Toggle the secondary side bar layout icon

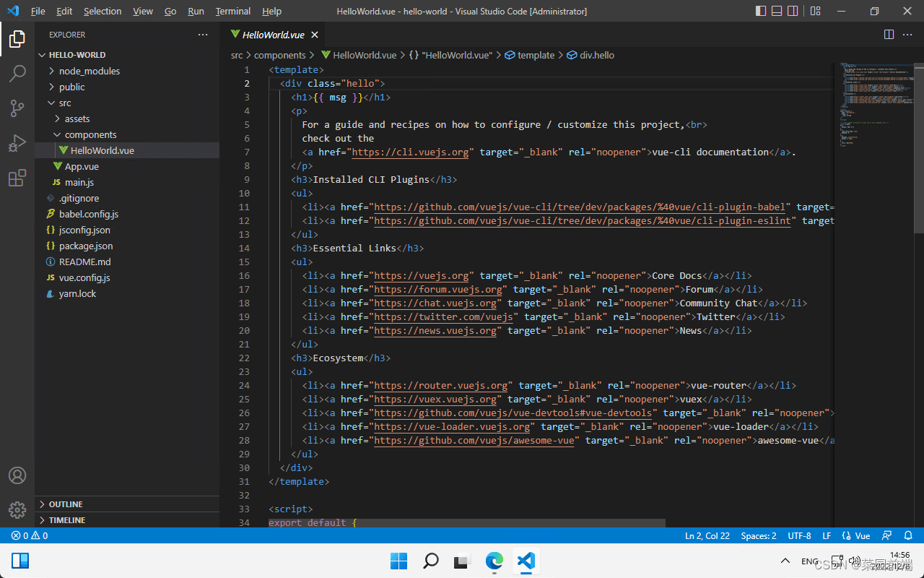tap(793, 11)
